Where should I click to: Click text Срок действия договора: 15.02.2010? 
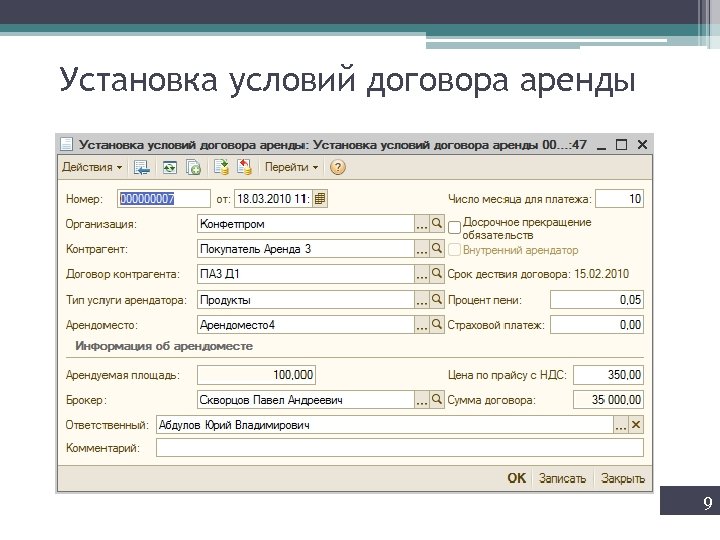(538, 274)
